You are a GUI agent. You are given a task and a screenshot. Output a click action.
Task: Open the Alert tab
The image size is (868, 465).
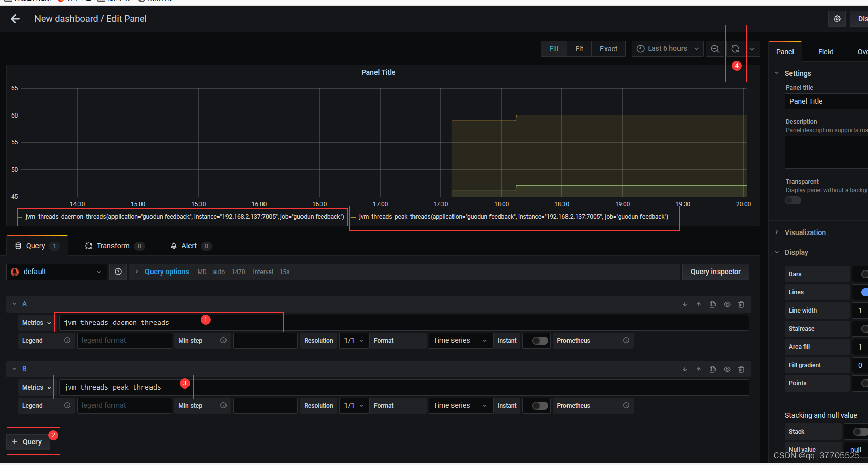(x=191, y=246)
